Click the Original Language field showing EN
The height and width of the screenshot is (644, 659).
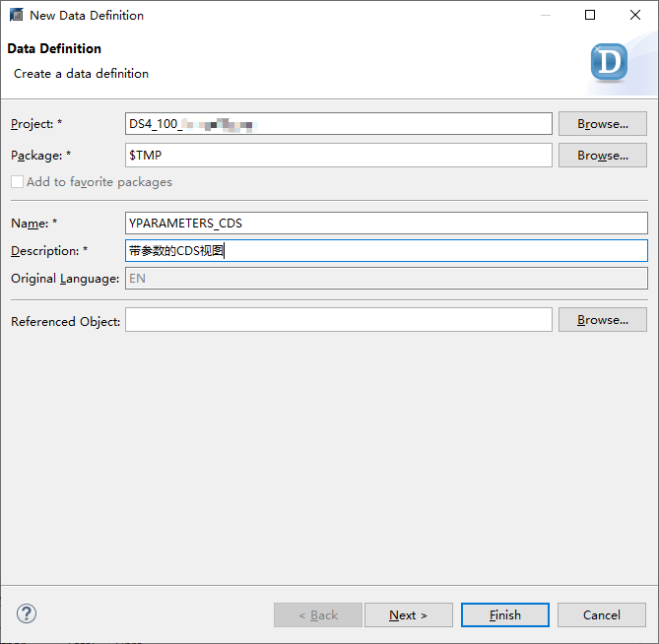(x=386, y=279)
